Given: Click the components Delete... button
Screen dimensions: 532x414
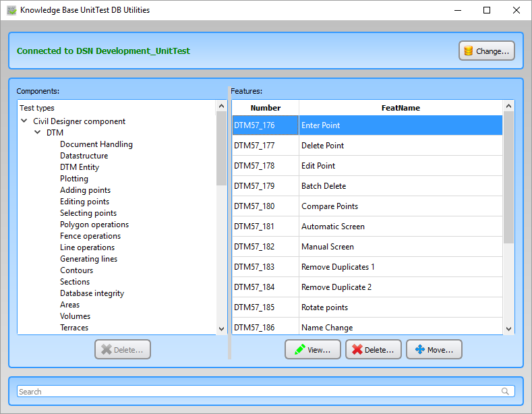Looking at the screenshot, I should pyautogui.click(x=123, y=349).
